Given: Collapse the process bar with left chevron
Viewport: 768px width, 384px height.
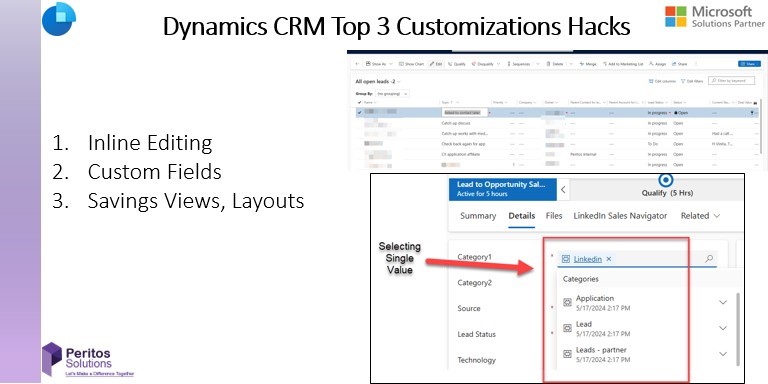Looking at the screenshot, I should tap(563, 189).
